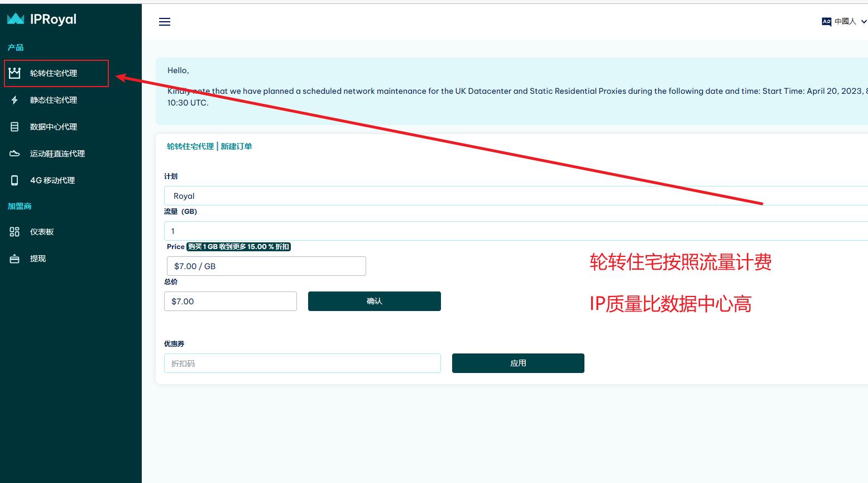Click the phone icon beside 4G 移动代理

pos(15,180)
